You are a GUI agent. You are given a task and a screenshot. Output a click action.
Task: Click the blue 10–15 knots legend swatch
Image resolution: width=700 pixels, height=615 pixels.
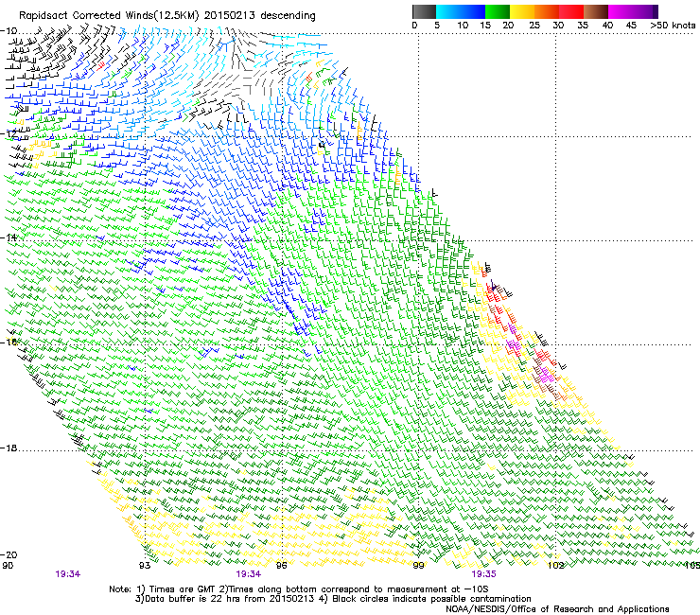coord(473,11)
